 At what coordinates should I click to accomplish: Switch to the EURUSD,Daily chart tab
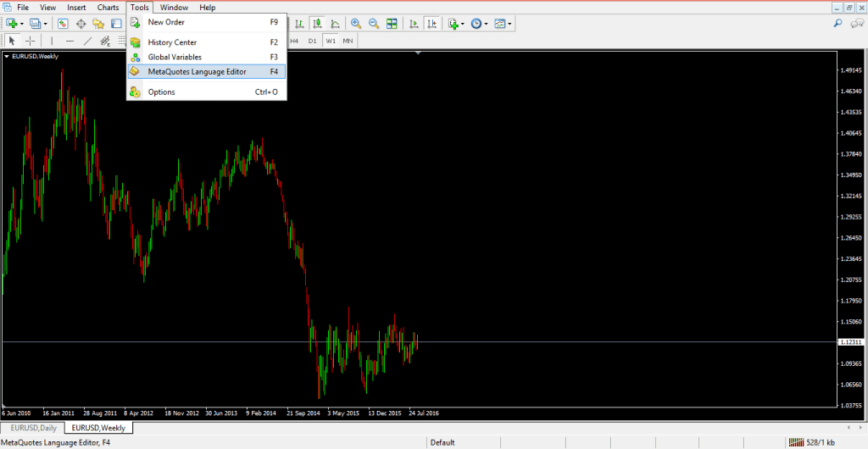click(x=33, y=428)
